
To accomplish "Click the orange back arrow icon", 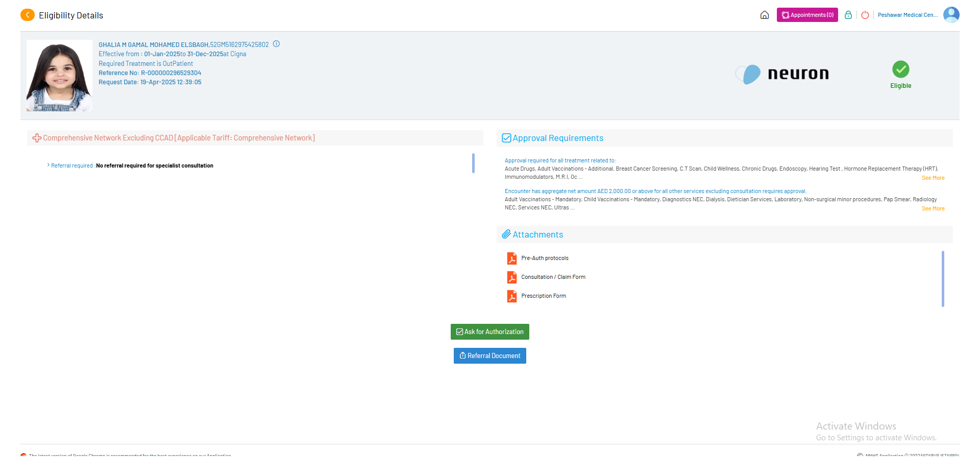I will (x=28, y=15).
